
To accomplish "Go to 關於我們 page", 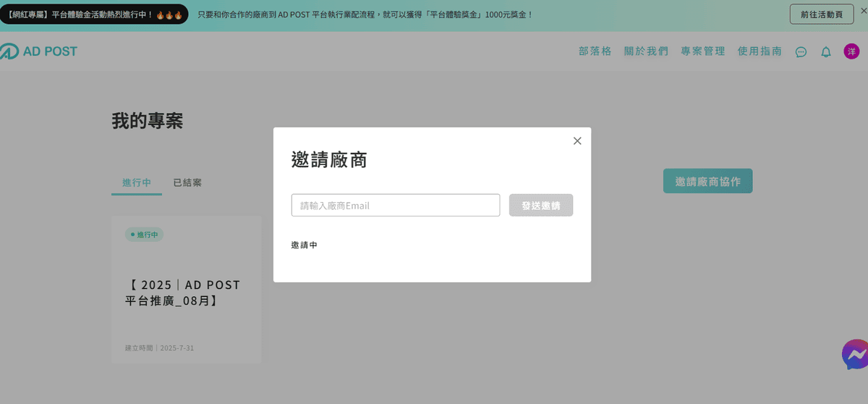I will pos(646,51).
